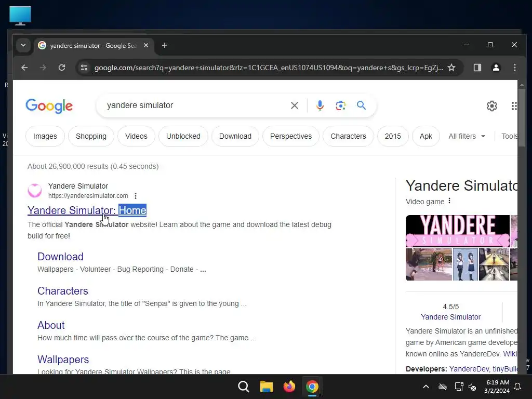The width and height of the screenshot is (532, 399).
Task: Open notifications bell in taskbar
Action: 517,387
